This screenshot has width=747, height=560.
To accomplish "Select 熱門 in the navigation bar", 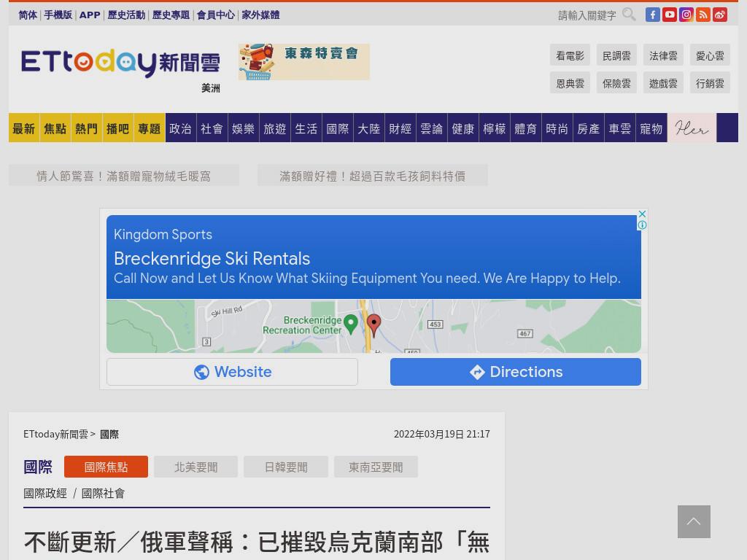I will pos(87,128).
